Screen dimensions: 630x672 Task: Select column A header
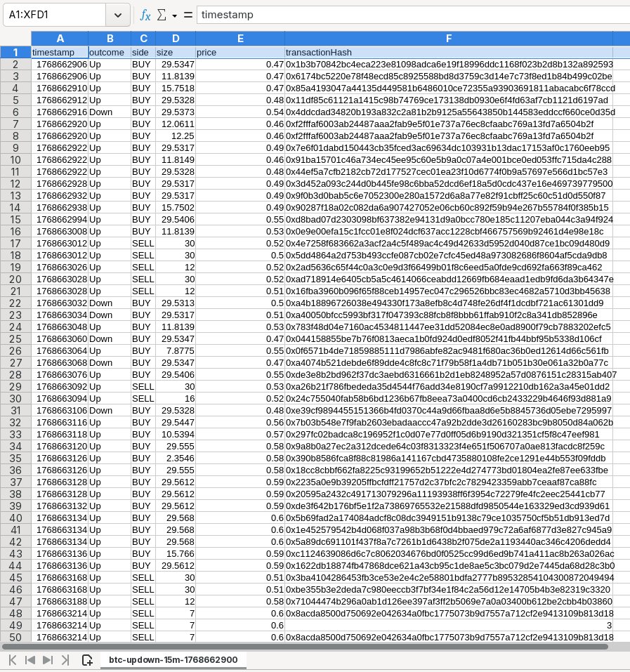tap(60, 39)
